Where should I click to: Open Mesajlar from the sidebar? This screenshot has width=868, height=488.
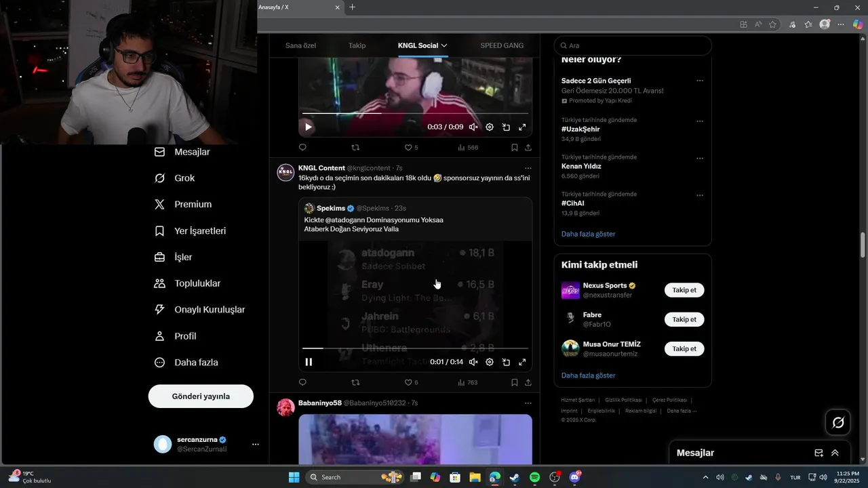click(x=182, y=152)
